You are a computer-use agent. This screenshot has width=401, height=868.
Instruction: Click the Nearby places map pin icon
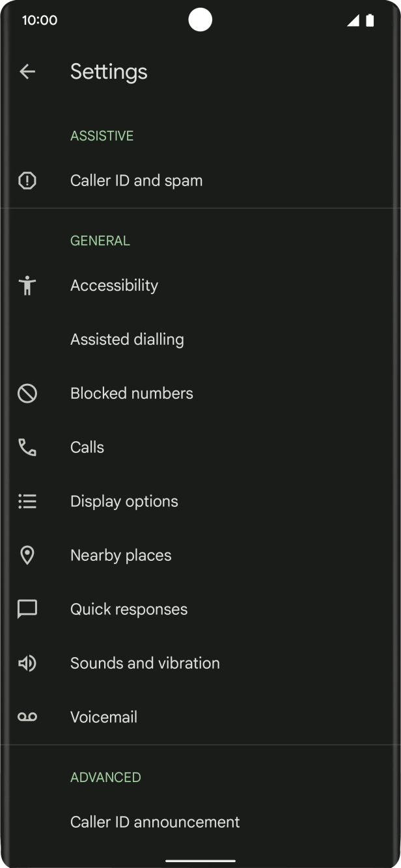point(27,555)
